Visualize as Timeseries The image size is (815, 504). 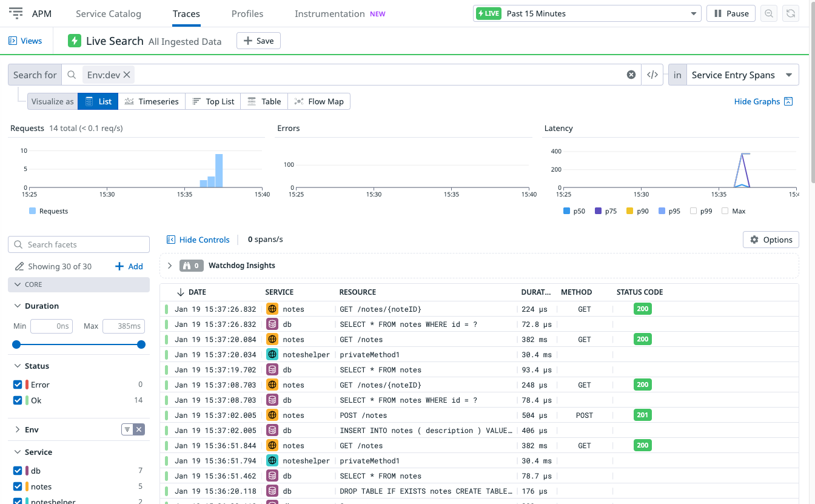coord(152,101)
